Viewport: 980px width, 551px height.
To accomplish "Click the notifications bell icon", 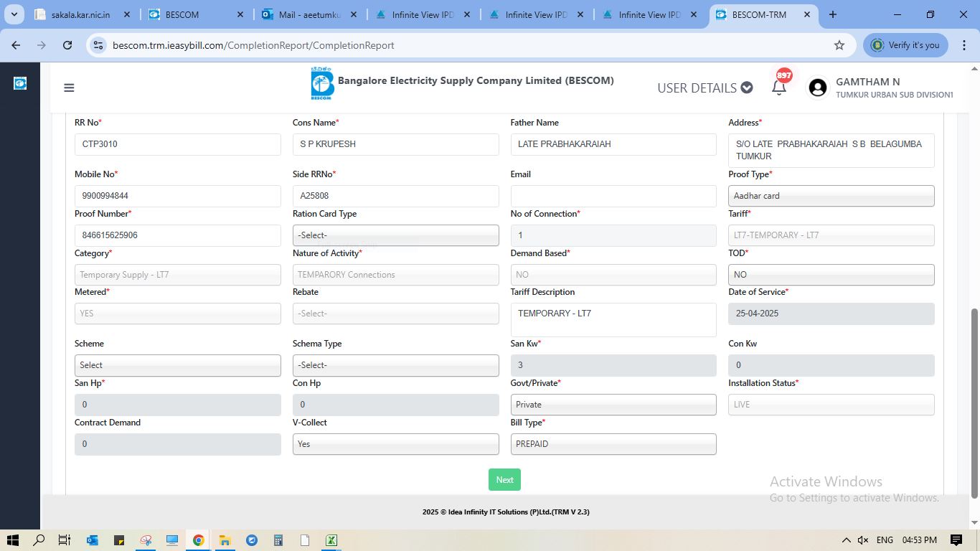I will point(778,88).
